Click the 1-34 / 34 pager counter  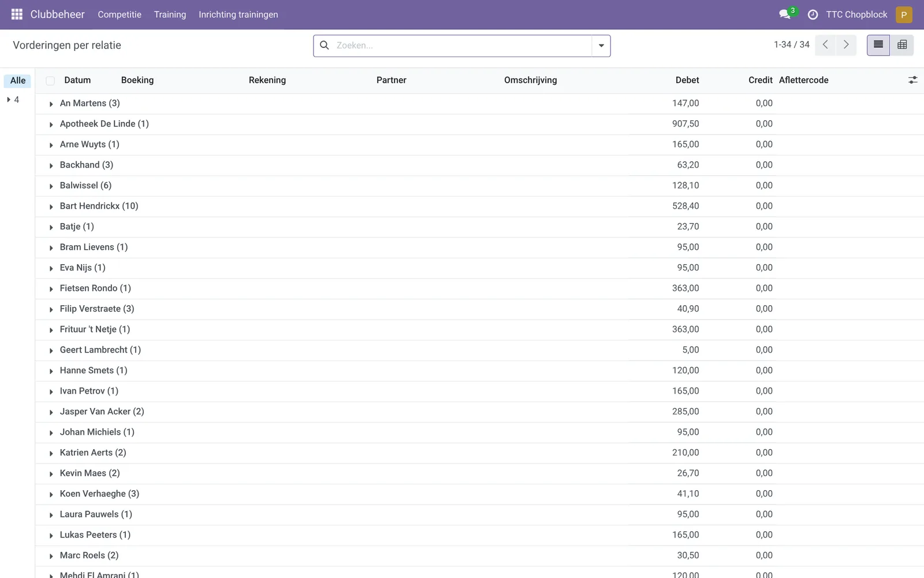point(791,45)
